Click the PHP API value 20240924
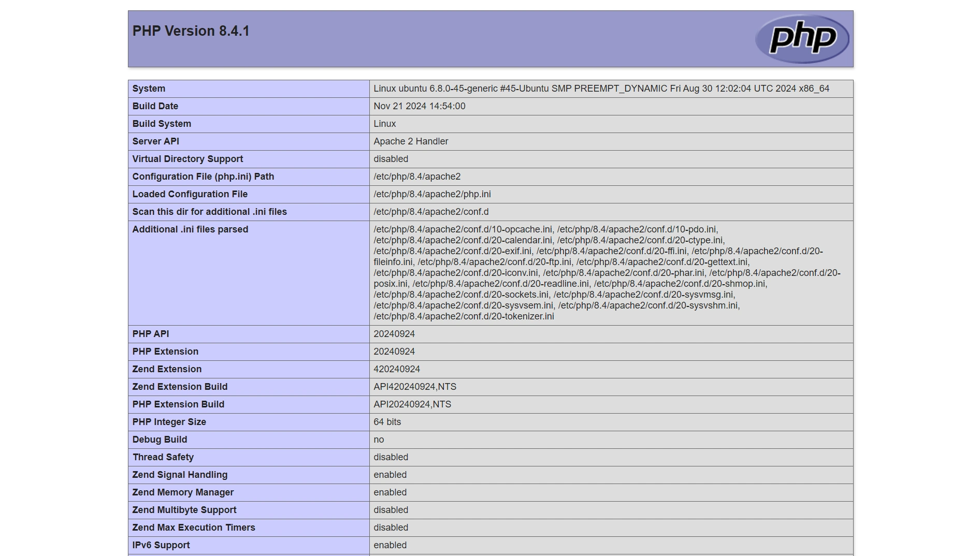This screenshot has height=556, width=980. (x=395, y=334)
